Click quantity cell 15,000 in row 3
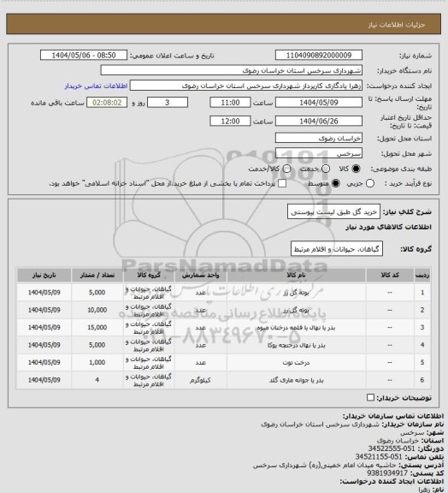Screen dimensions: 448x493 click(x=97, y=328)
